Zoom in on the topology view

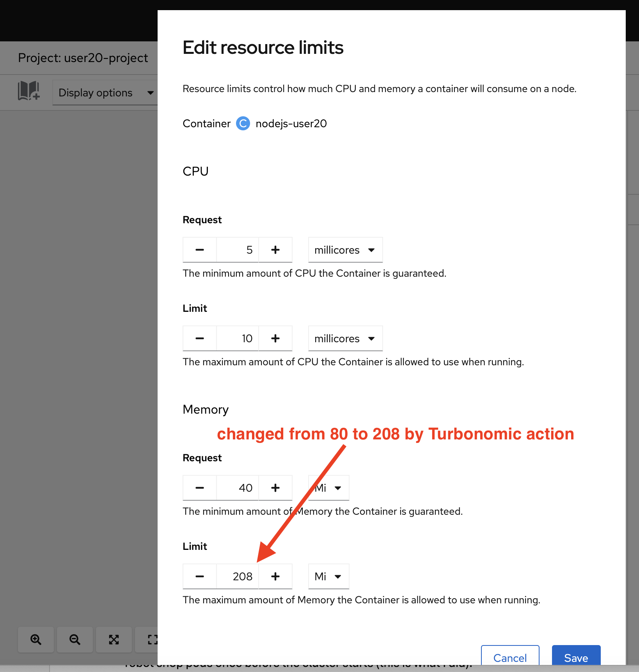click(36, 640)
